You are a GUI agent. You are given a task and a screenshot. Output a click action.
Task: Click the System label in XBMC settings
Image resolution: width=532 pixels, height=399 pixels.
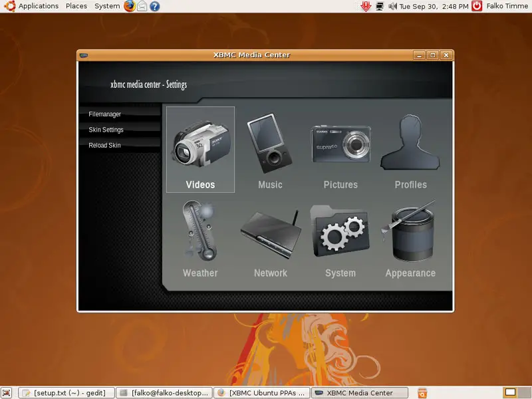(340, 273)
